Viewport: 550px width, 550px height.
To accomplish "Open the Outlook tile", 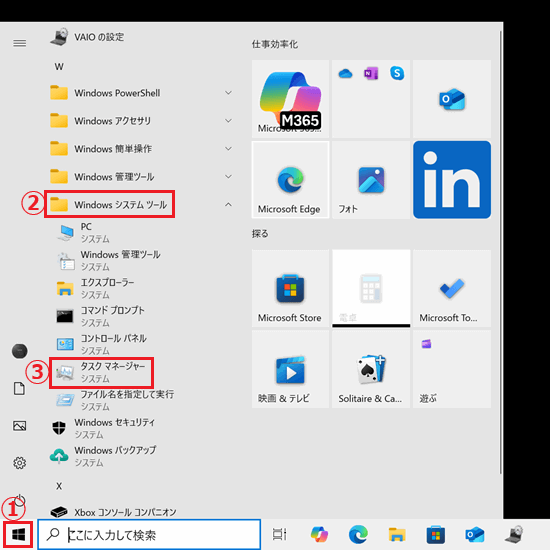I will click(x=452, y=99).
